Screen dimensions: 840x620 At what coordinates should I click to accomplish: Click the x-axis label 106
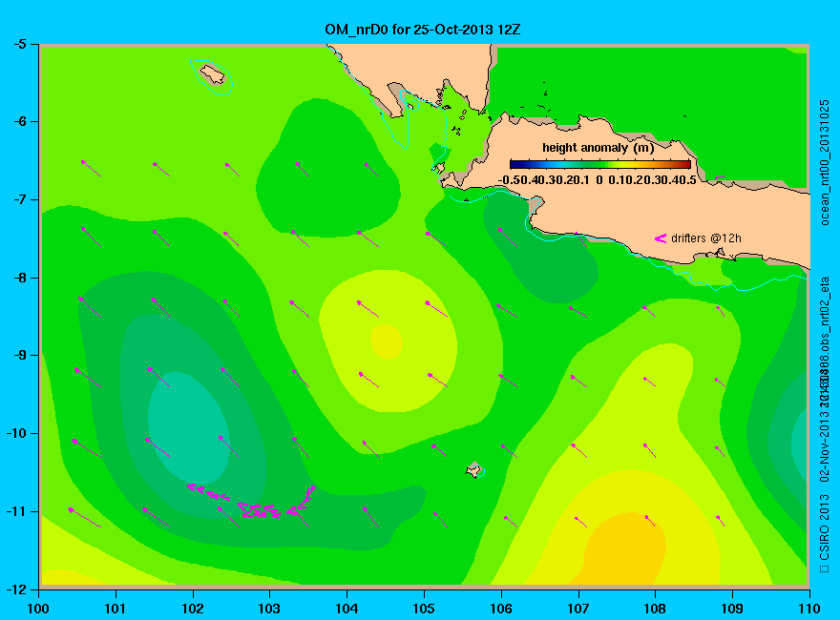pos(501,609)
